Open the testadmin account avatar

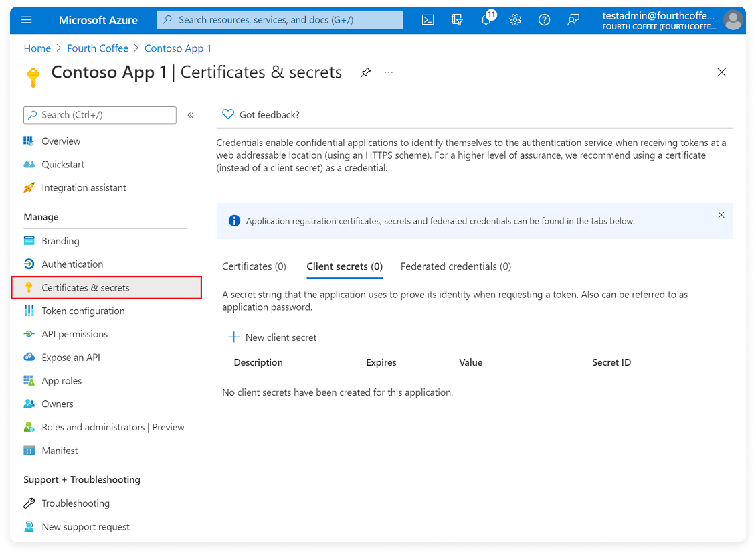coord(733,20)
